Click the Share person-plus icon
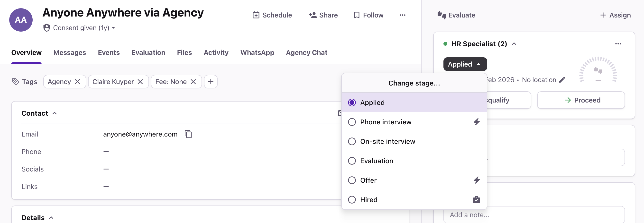 click(313, 15)
